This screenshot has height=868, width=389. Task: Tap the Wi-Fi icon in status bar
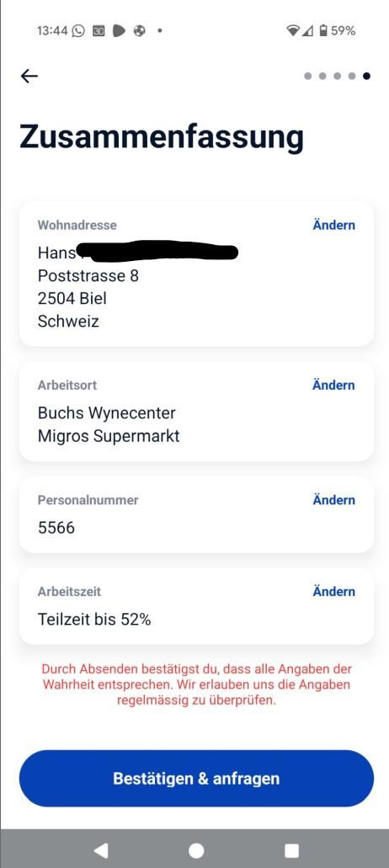(292, 30)
